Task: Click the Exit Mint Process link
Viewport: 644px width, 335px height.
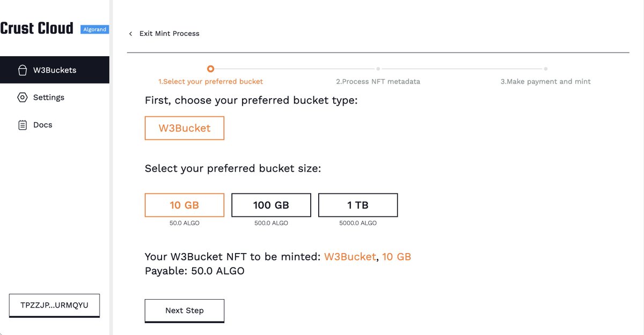Action: click(x=170, y=33)
